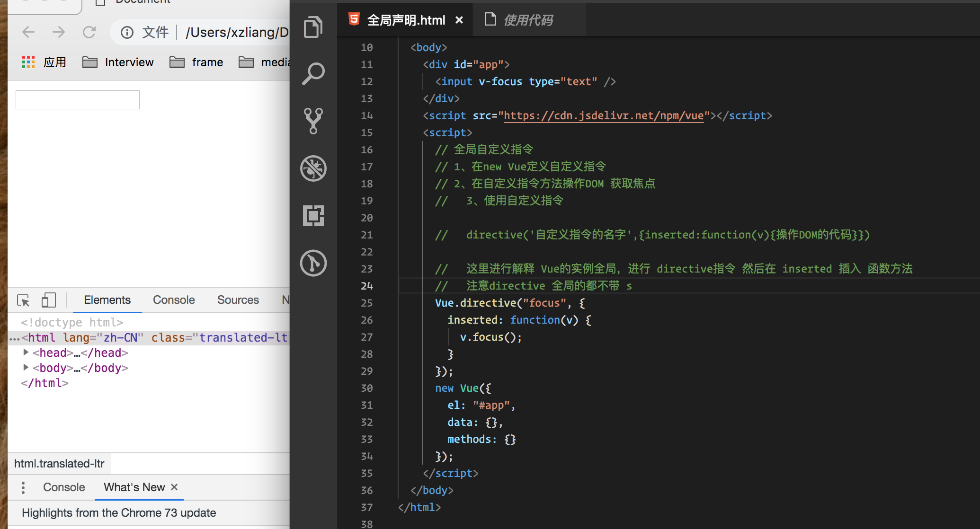
Task: Toggle the DevTools inspect element picker
Action: click(x=23, y=300)
